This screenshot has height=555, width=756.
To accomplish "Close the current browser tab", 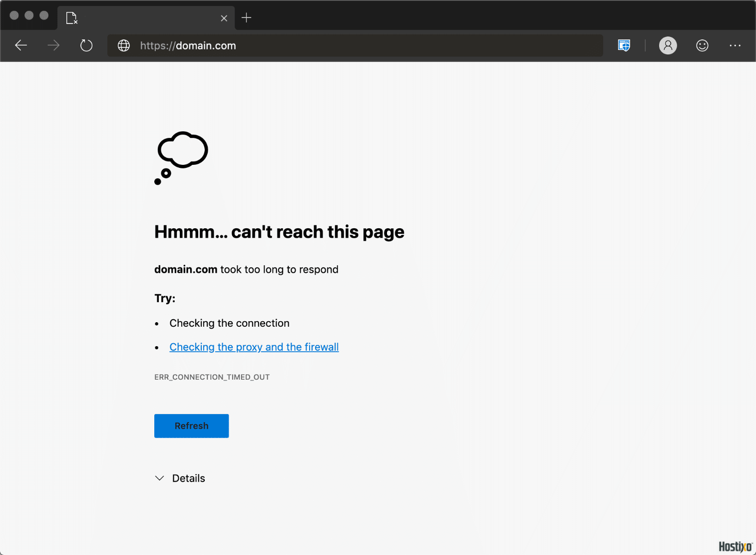I will [224, 18].
